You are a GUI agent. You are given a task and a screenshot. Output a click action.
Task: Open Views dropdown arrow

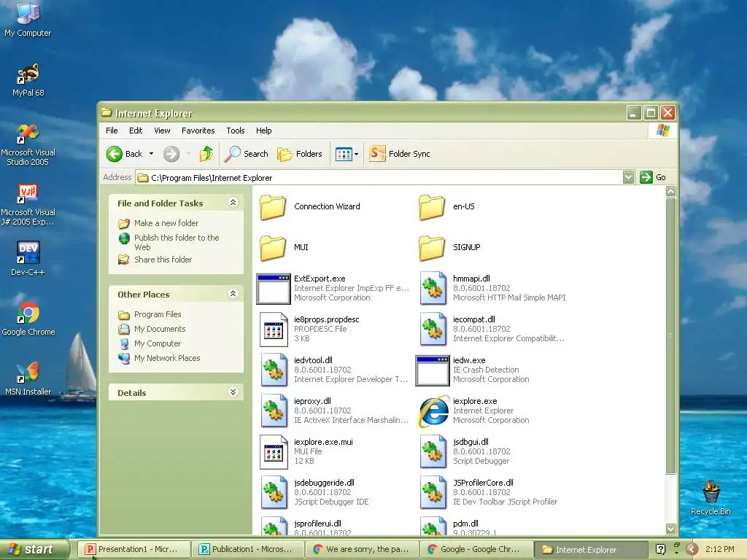click(x=356, y=154)
